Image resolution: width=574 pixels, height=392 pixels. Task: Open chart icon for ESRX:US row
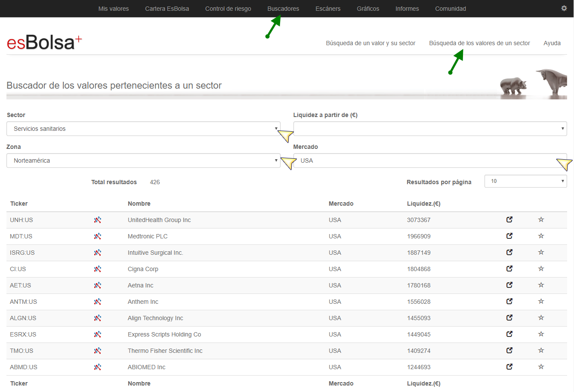(x=98, y=334)
